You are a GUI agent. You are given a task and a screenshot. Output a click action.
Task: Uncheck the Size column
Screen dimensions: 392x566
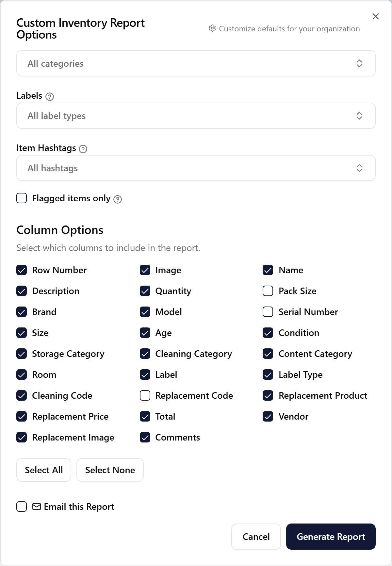point(22,333)
